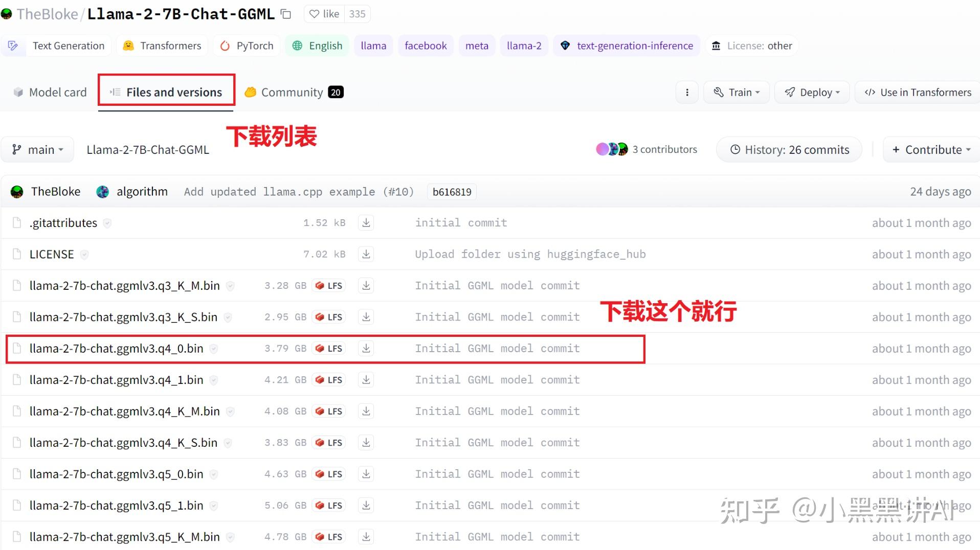Open the Contribute menu
Screen dimensions: 980x550
pos(930,149)
